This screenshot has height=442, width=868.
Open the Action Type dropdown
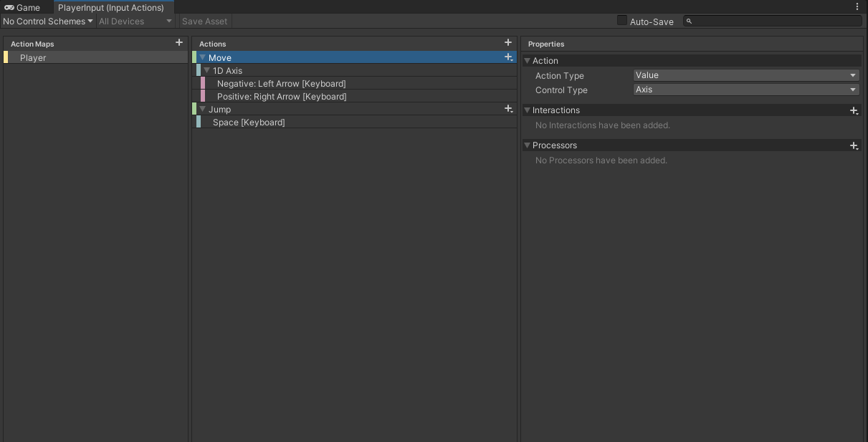pyautogui.click(x=746, y=75)
